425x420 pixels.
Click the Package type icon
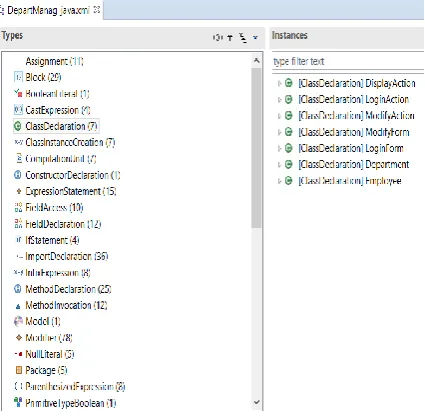[x=19, y=370]
